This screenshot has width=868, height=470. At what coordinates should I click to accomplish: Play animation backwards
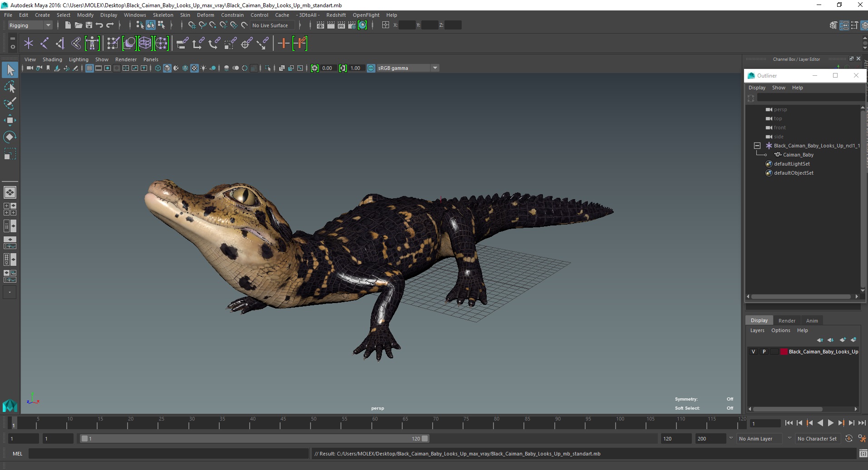coord(820,423)
